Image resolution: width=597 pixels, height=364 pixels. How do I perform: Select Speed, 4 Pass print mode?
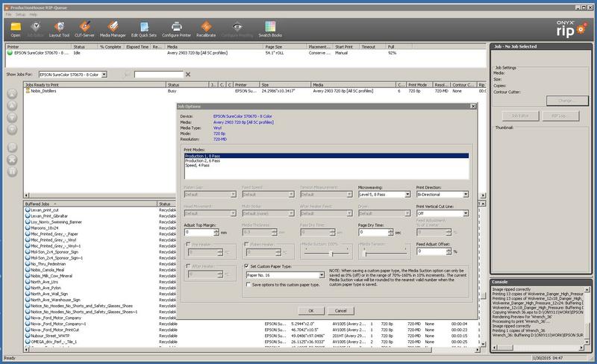point(326,166)
